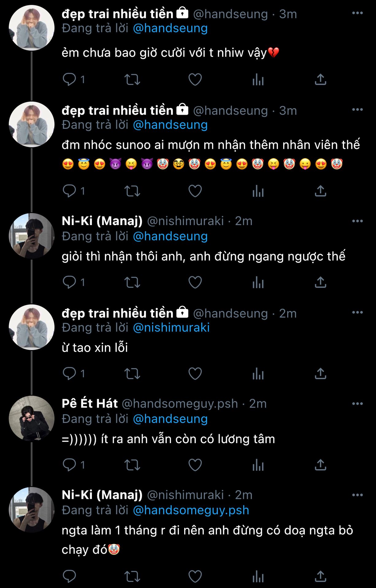
Task: Open Pê Ét Hát's profile picture
Action: click(32, 418)
